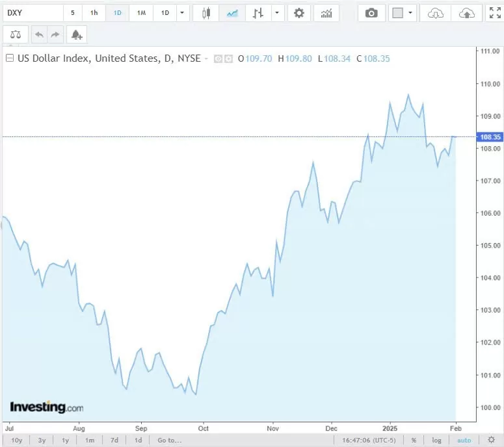Open the Go to... date dialog
Viewport: 504px width, 447px height.
[169, 440]
